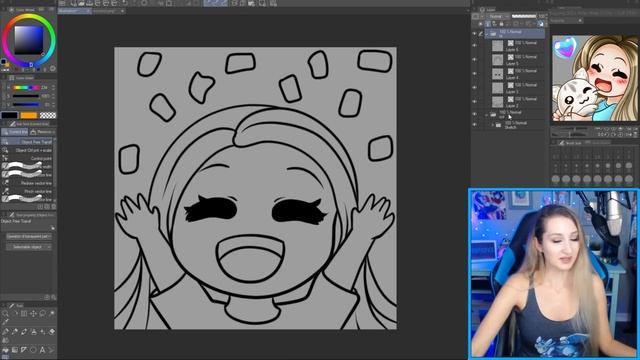Select the black main color swatch
640x360 pixels.
[9, 116]
